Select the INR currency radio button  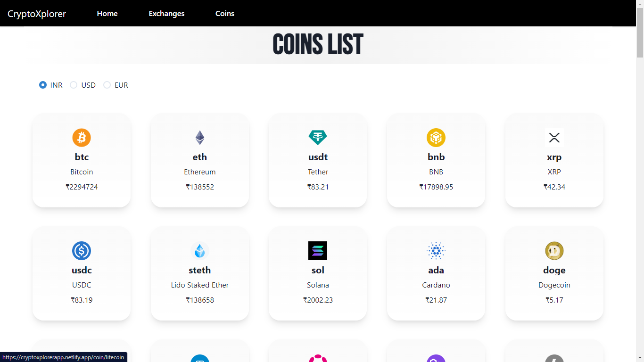(x=42, y=85)
